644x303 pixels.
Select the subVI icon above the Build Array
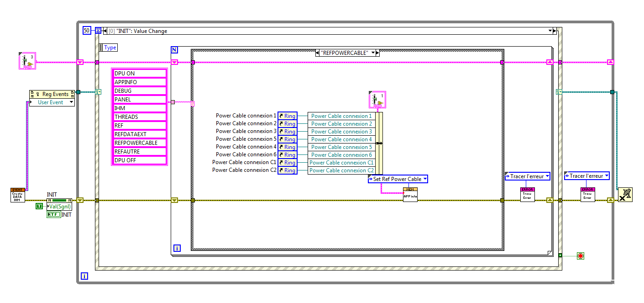377,100
